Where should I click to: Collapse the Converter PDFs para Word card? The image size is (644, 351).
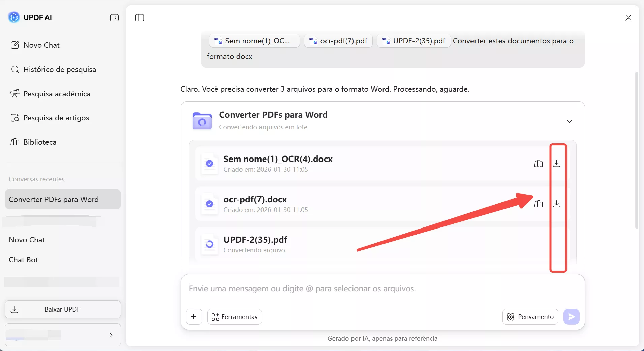tap(570, 121)
